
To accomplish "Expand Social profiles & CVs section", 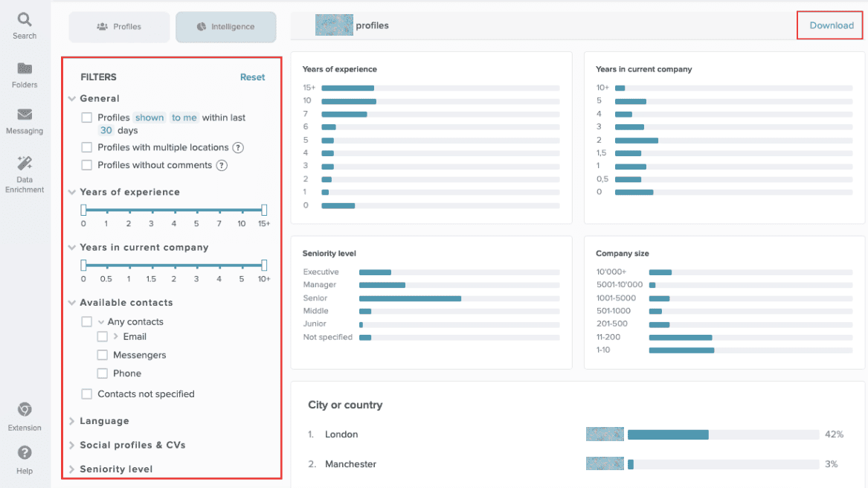I will point(132,445).
